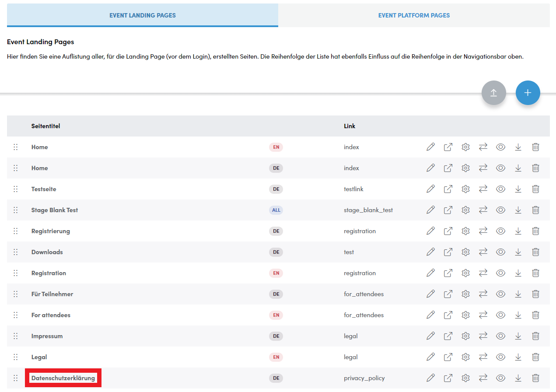
Task: Switch to the Event Platform Pages tab
Action: pyautogui.click(x=414, y=15)
